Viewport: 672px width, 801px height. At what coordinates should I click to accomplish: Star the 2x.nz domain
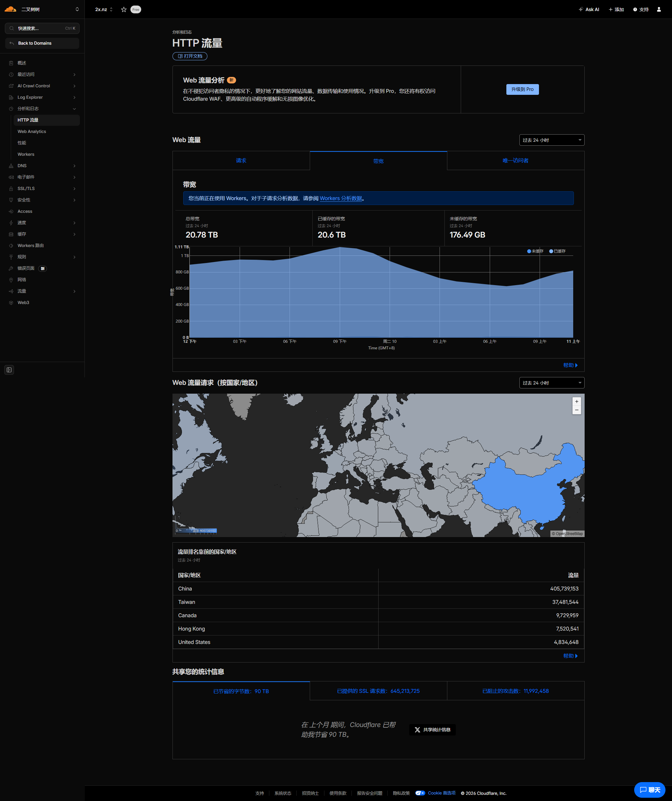point(124,9)
